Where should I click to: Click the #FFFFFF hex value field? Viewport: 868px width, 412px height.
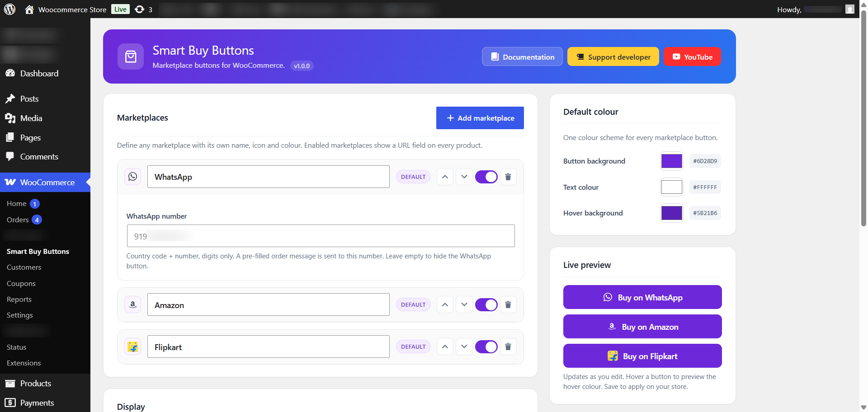[705, 187]
